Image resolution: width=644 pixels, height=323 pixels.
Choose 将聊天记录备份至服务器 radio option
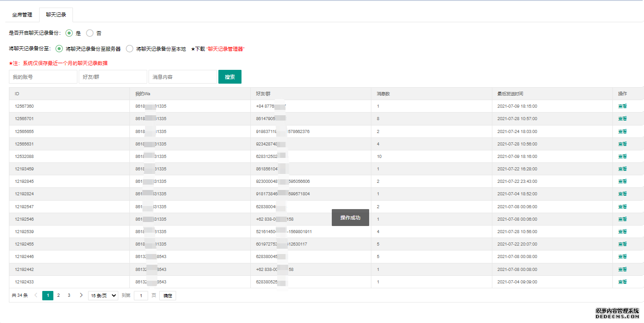[59, 49]
